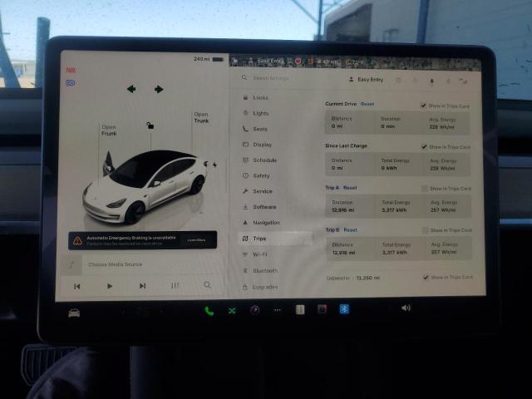Skip to next media track
Image resolution: width=532 pixels, height=399 pixels.
tap(142, 286)
